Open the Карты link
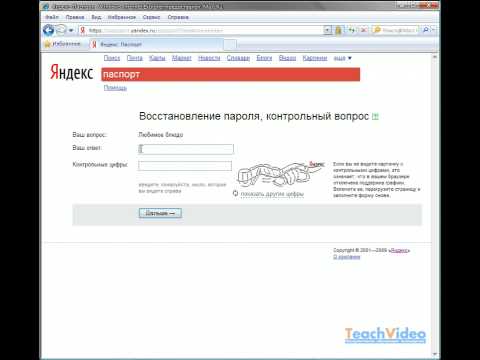This screenshot has height=360, width=480. click(x=157, y=58)
